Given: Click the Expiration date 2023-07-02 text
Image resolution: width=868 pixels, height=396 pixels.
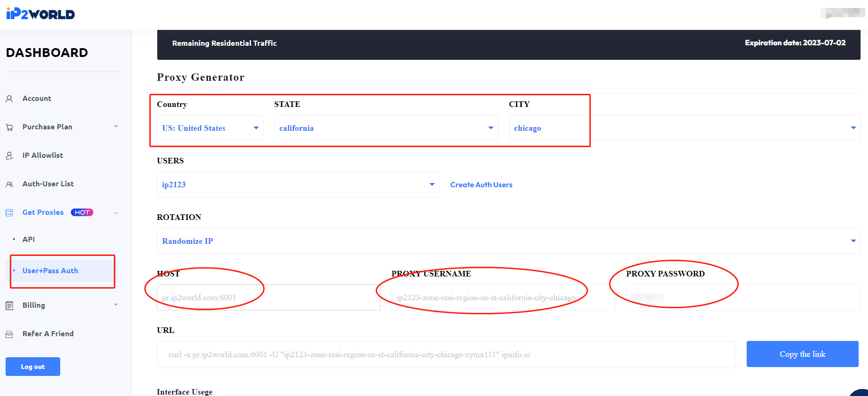Looking at the screenshot, I should pos(795,42).
